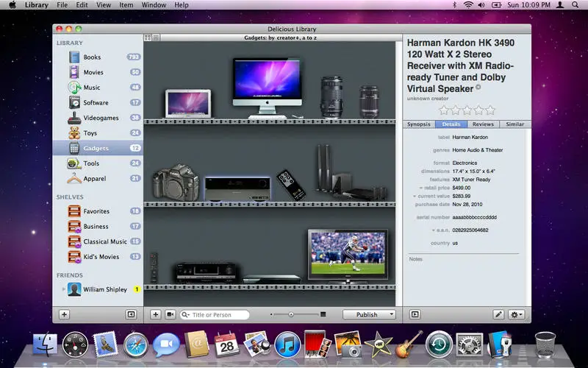Select the Business shelf
The width and height of the screenshot is (588, 368).
pyautogui.click(x=98, y=227)
